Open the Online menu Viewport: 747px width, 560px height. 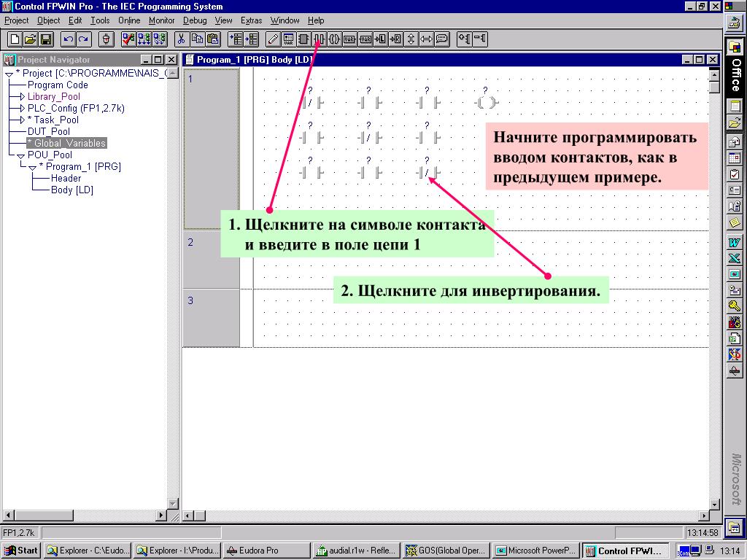click(x=129, y=20)
